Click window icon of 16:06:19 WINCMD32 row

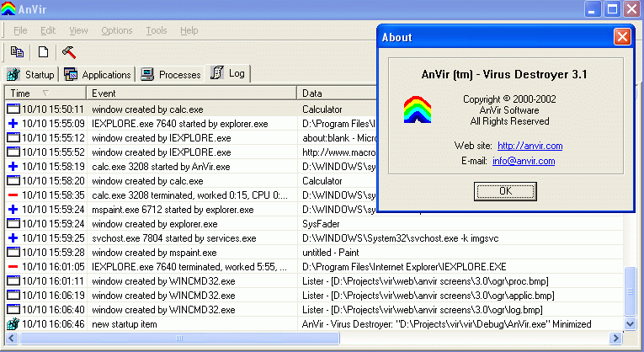click(x=13, y=296)
